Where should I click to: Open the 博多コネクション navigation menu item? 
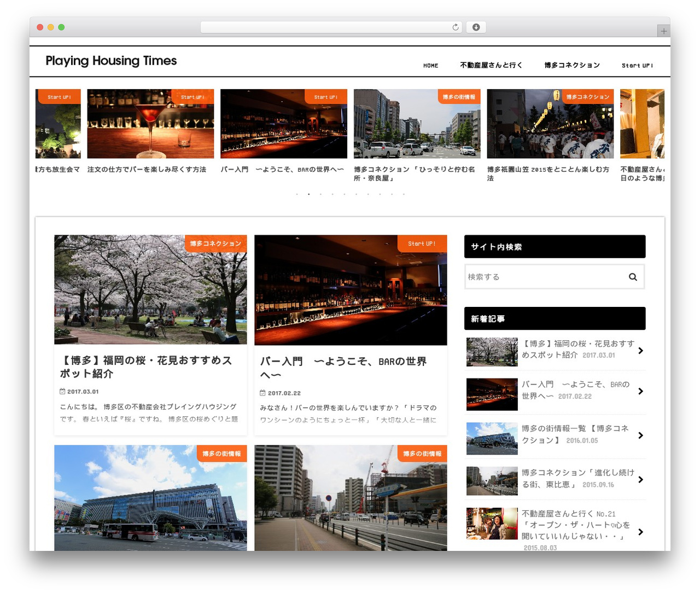(572, 65)
